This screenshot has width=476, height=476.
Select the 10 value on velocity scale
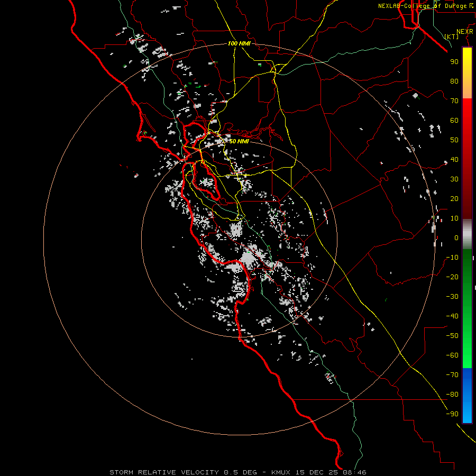(454, 218)
